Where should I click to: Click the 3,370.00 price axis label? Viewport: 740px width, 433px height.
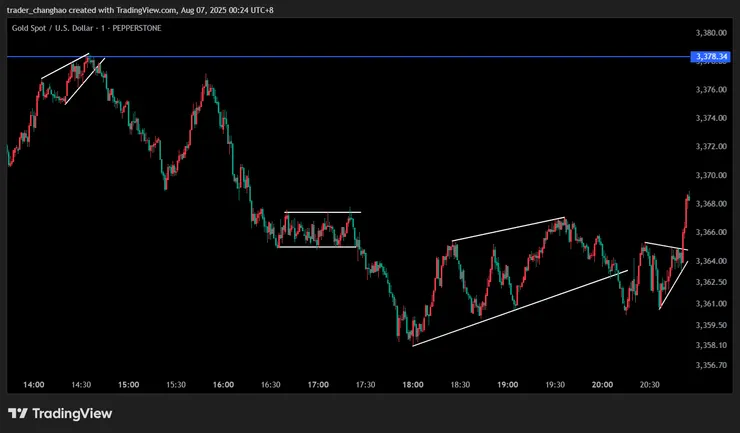[x=711, y=175]
